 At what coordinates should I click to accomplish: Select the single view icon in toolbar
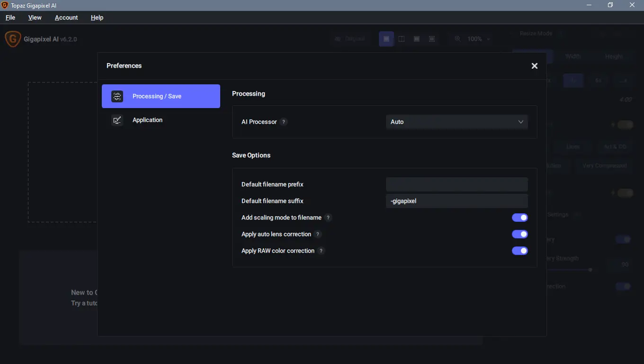click(x=386, y=39)
